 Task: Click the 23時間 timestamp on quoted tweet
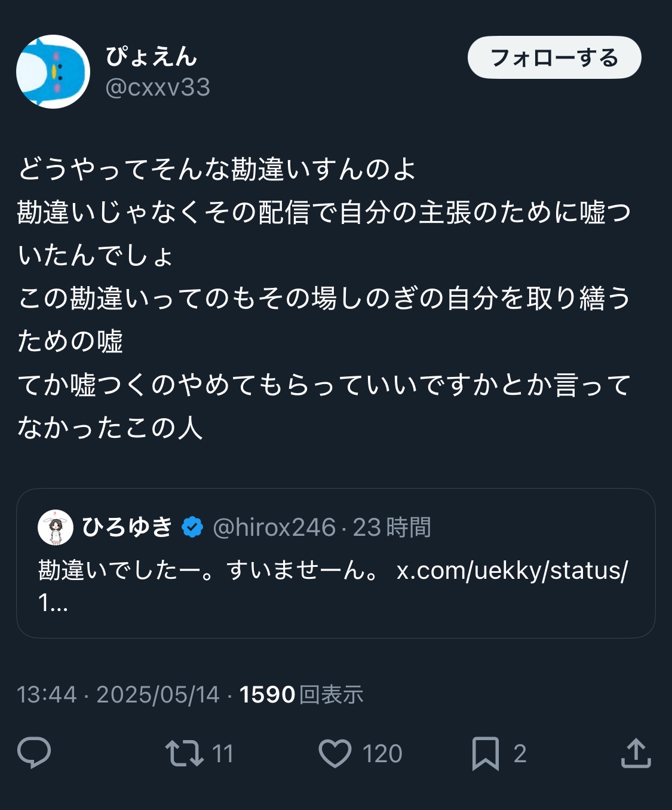tap(392, 527)
